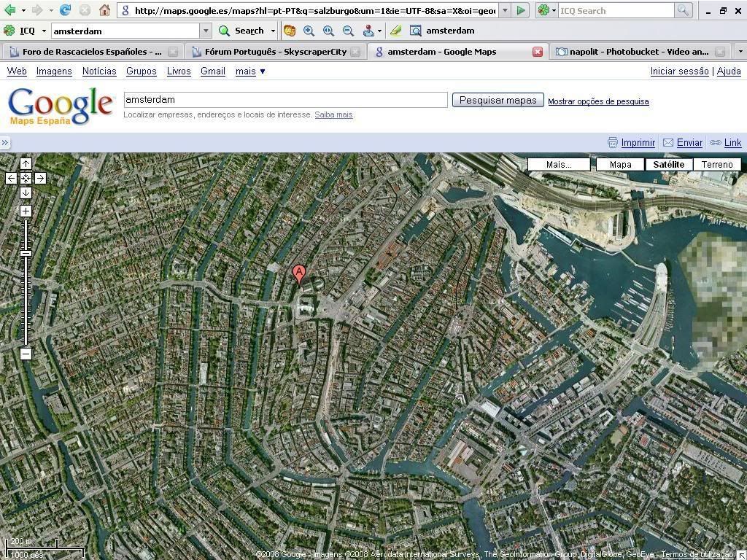This screenshot has height=560, width=747.
Task: Open the Imprimir print link
Action: tap(638, 143)
